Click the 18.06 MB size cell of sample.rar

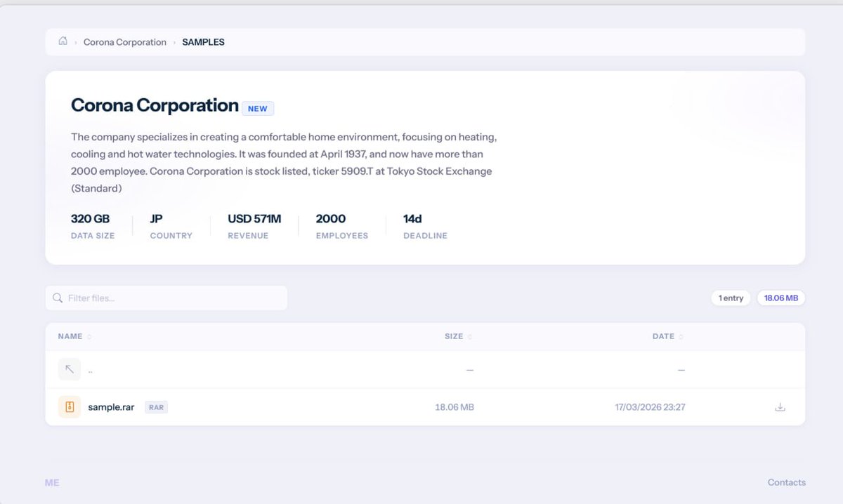click(x=455, y=407)
